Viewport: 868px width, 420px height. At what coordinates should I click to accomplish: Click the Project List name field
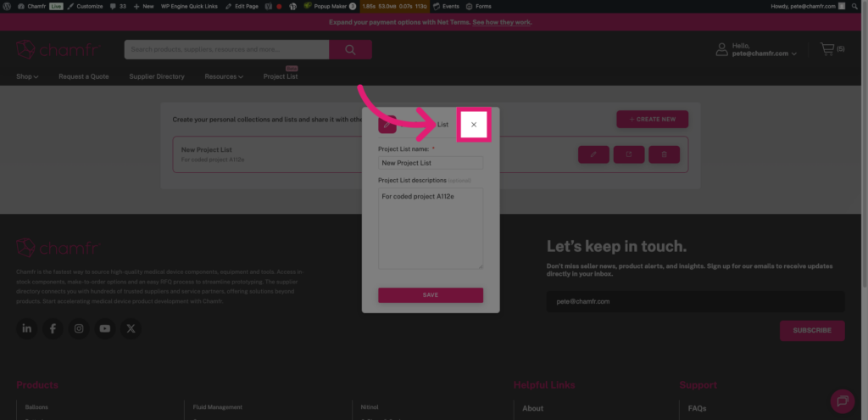point(431,163)
